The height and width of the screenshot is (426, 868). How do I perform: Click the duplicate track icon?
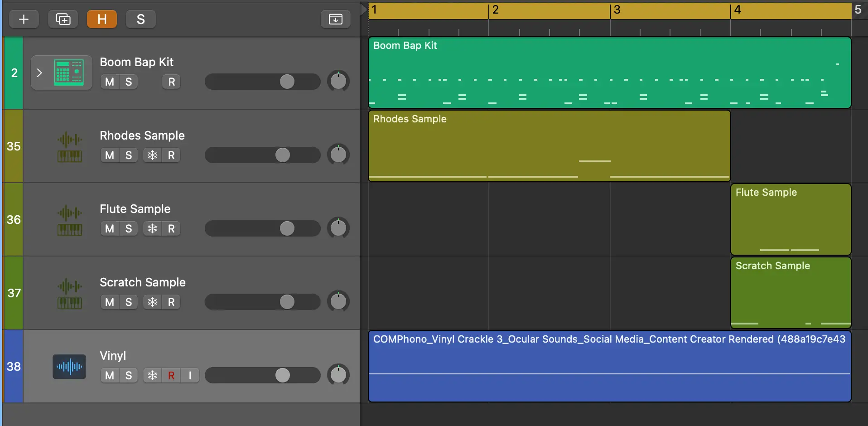(x=63, y=19)
